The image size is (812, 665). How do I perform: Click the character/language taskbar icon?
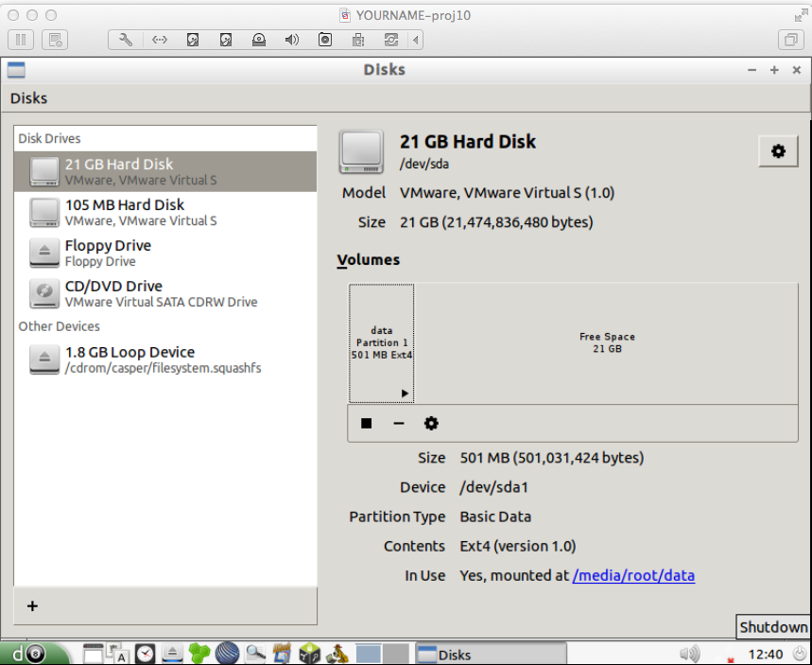(x=118, y=654)
